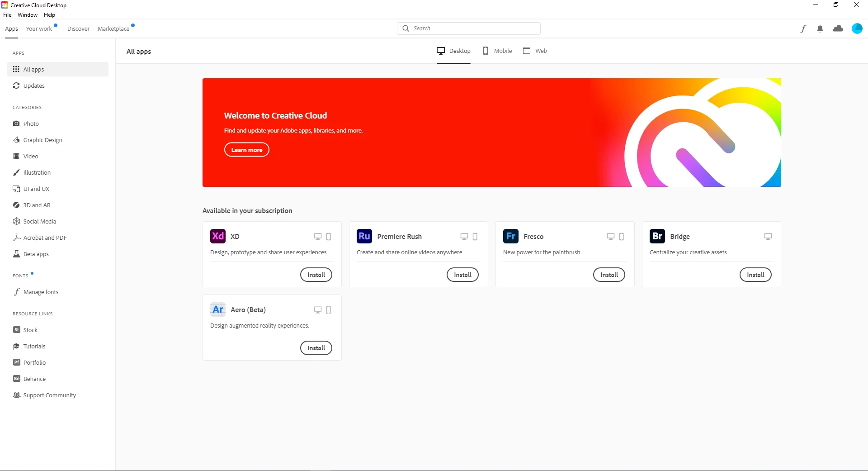Click the Fresco app icon
The width and height of the screenshot is (868, 471).
(x=511, y=236)
